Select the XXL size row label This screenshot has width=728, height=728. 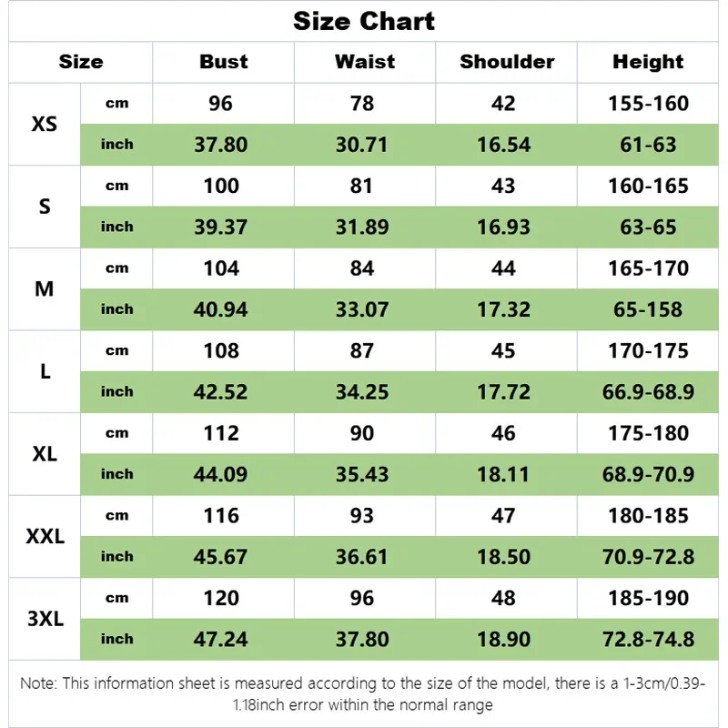point(45,536)
